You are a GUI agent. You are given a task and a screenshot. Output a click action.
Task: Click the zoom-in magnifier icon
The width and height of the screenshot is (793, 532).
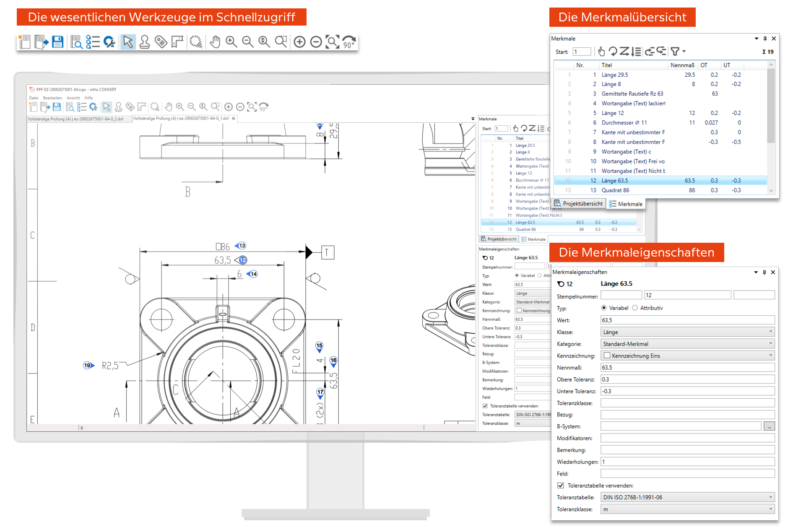[x=231, y=42]
